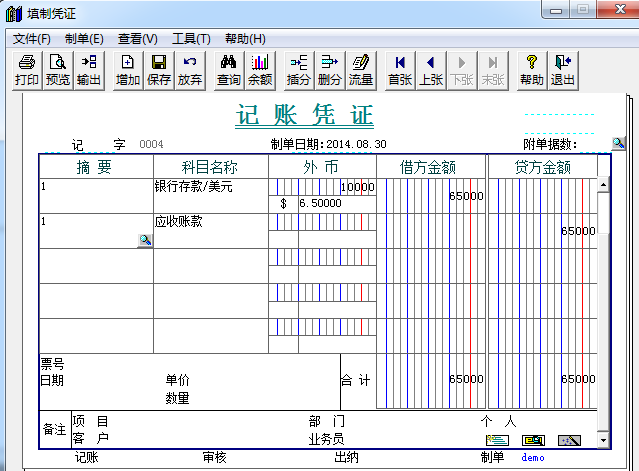Delete entry line with 删分 icon
The image size is (639, 471).
click(329, 70)
